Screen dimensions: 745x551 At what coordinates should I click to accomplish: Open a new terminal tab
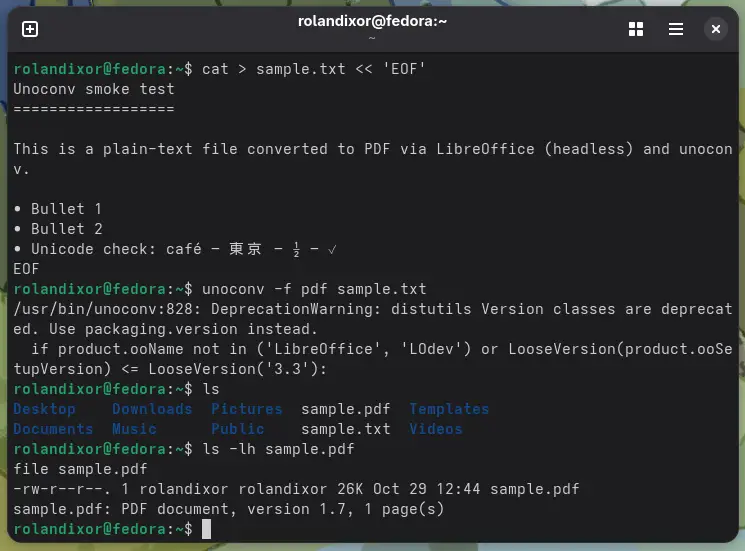pyautogui.click(x=30, y=29)
